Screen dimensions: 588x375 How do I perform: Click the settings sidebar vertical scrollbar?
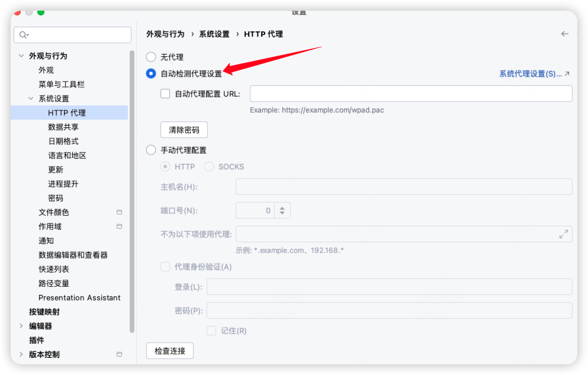(132, 191)
